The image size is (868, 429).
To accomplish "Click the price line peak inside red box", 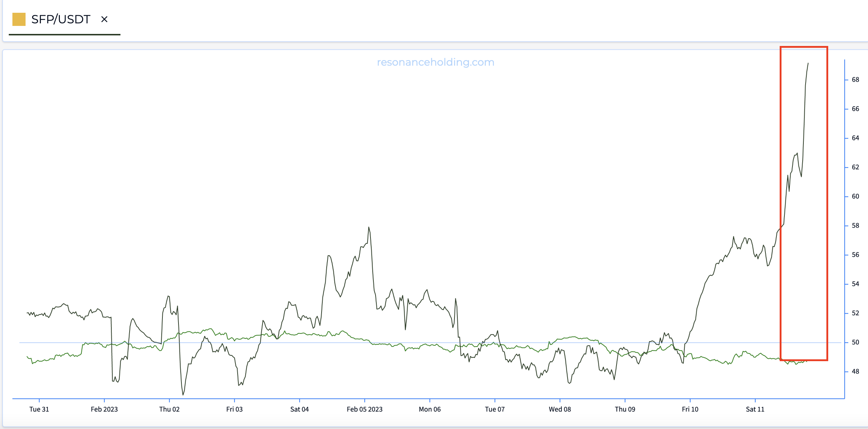I will (x=808, y=63).
